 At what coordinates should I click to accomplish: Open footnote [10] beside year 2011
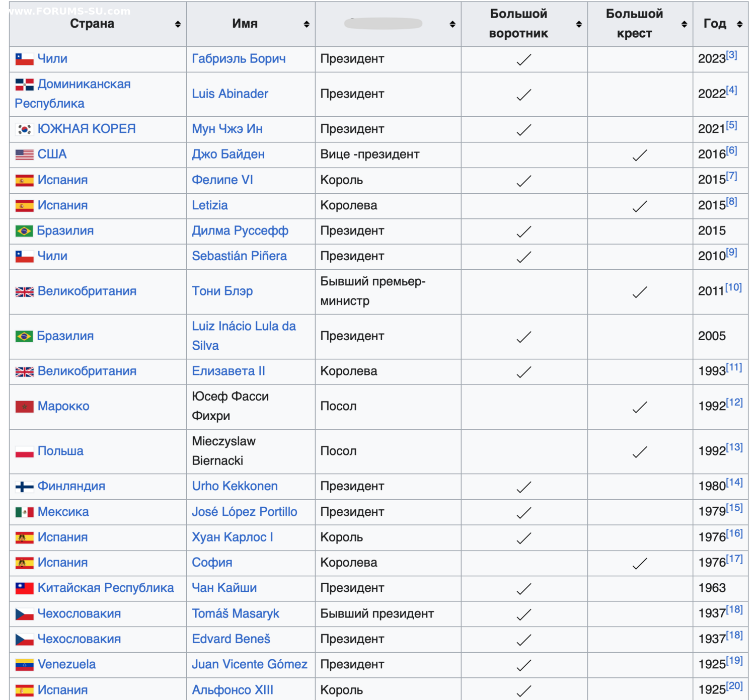coord(733,287)
